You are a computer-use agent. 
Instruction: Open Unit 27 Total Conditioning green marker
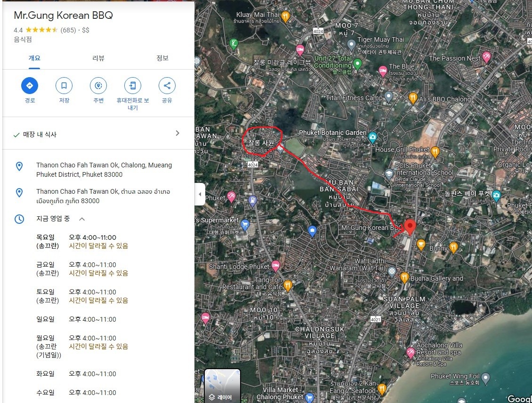(357, 63)
